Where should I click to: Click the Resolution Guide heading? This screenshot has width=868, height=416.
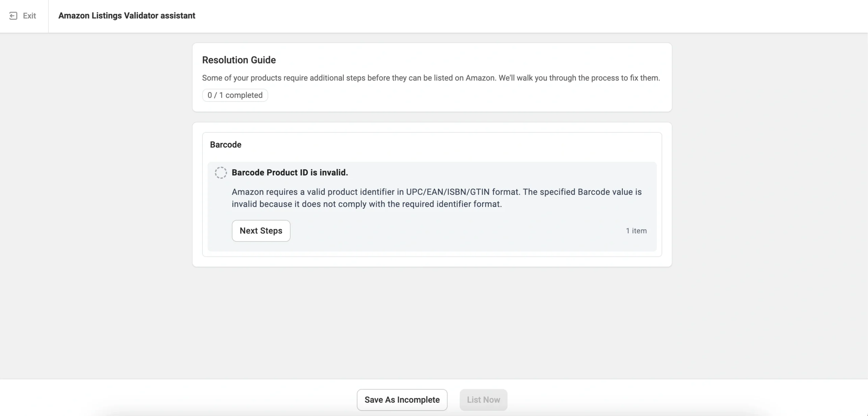tap(239, 60)
